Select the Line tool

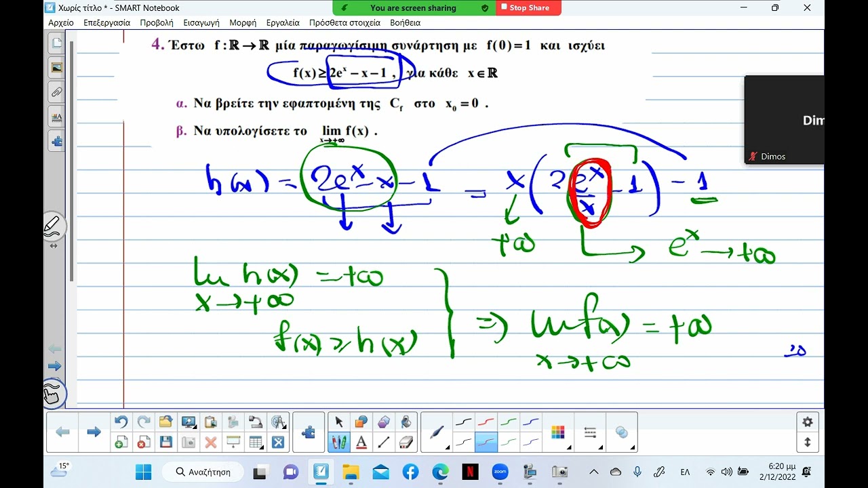pyautogui.click(x=384, y=442)
